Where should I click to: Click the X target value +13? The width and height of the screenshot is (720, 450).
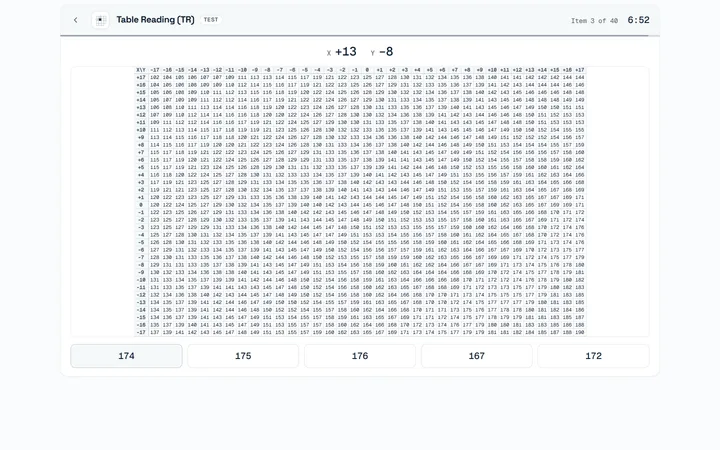pyautogui.click(x=346, y=51)
